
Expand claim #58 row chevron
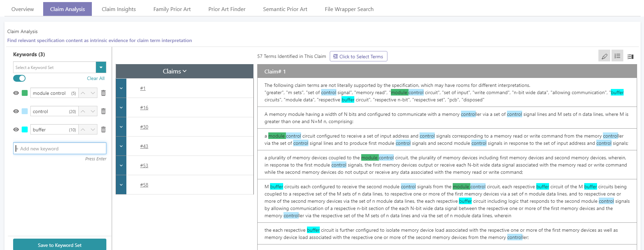121,185
